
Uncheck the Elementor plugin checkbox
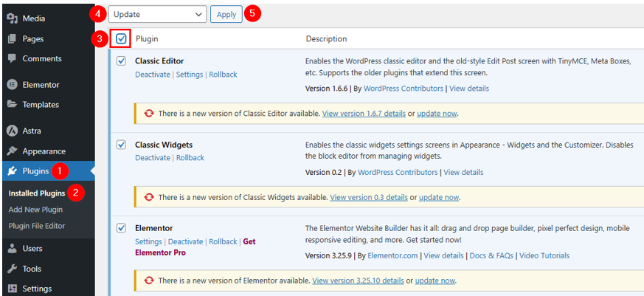[121, 228]
